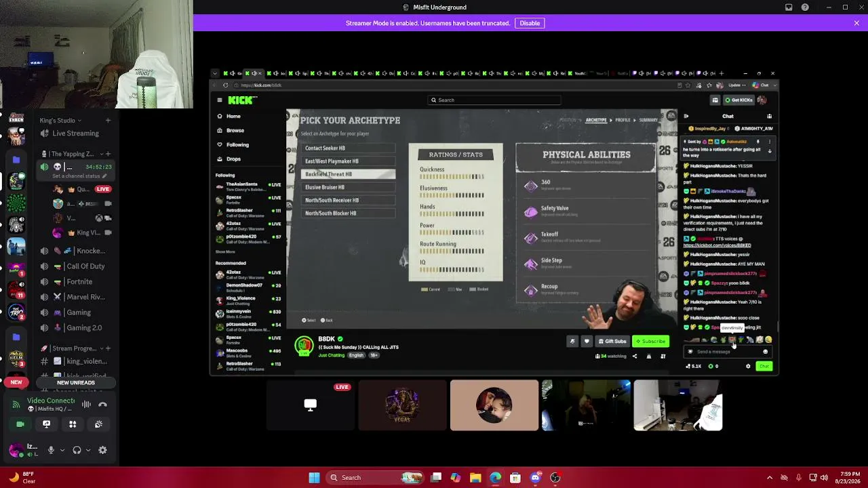Subscribe to B8DK channel

[650, 341]
